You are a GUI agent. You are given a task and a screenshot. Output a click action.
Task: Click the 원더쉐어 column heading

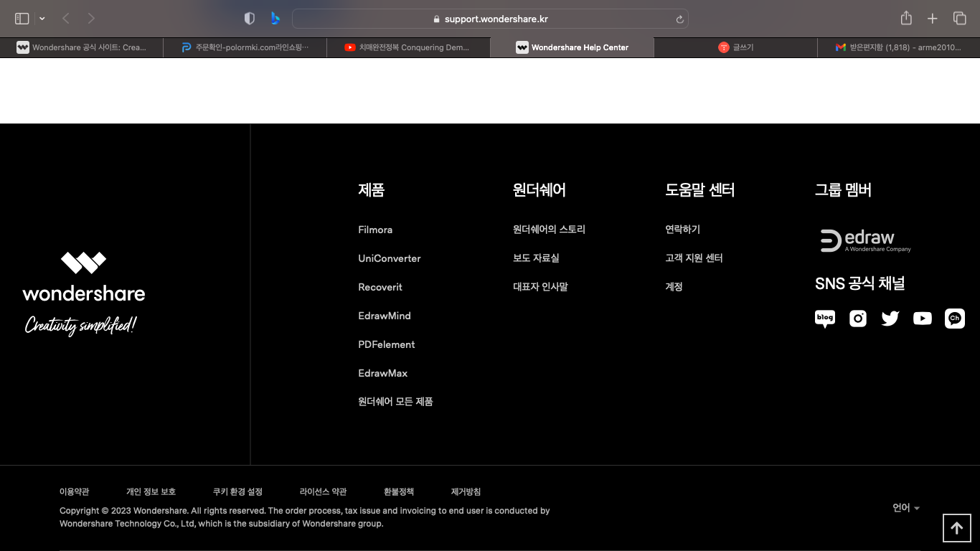pyautogui.click(x=540, y=190)
